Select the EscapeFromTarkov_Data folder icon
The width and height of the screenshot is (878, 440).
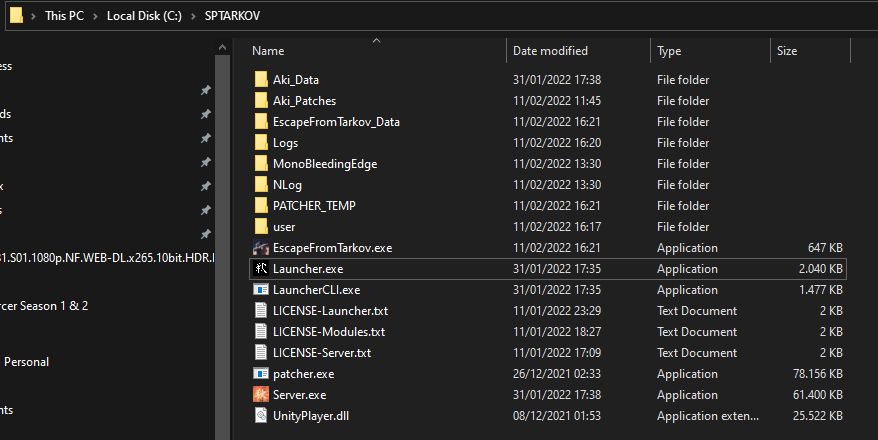[261, 121]
